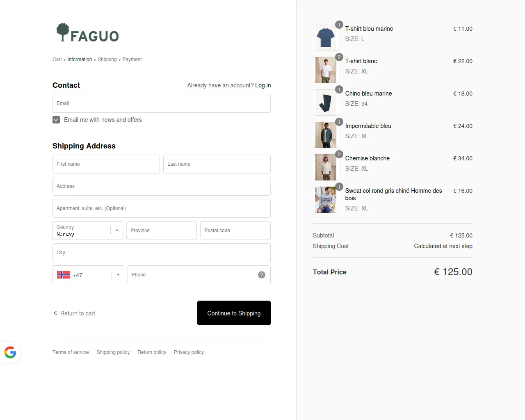Untick Email me with news and offers
Viewport: 525px width, 420px height.
[56, 120]
